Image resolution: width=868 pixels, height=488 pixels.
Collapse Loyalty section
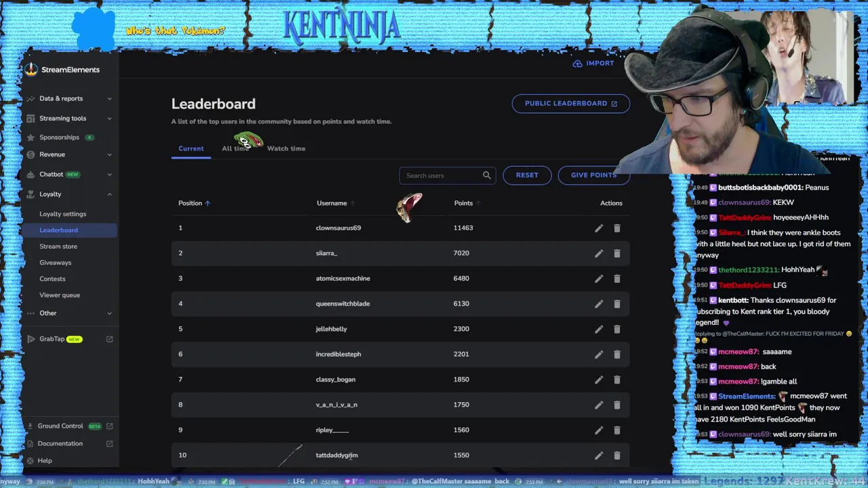pyautogui.click(x=69, y=194)
